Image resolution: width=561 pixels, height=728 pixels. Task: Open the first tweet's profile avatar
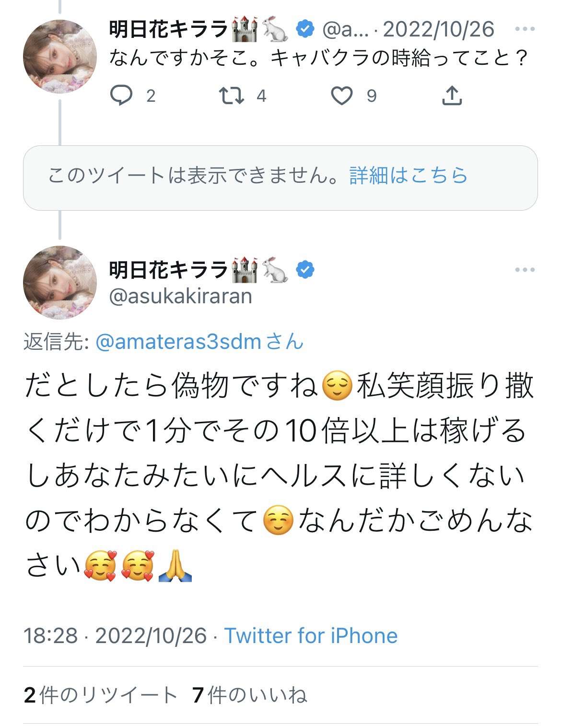point(60,56)
